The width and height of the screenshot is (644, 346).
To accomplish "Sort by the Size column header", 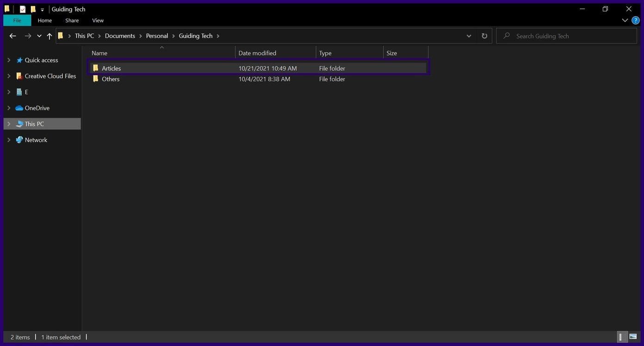I will [x=406, y=53].
